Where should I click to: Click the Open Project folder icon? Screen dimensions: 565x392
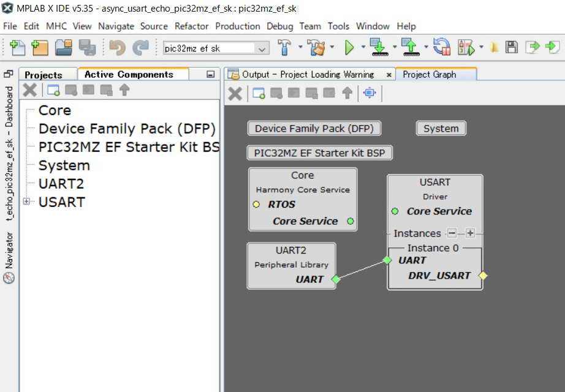pyautogui.click(x=64, y=47)
